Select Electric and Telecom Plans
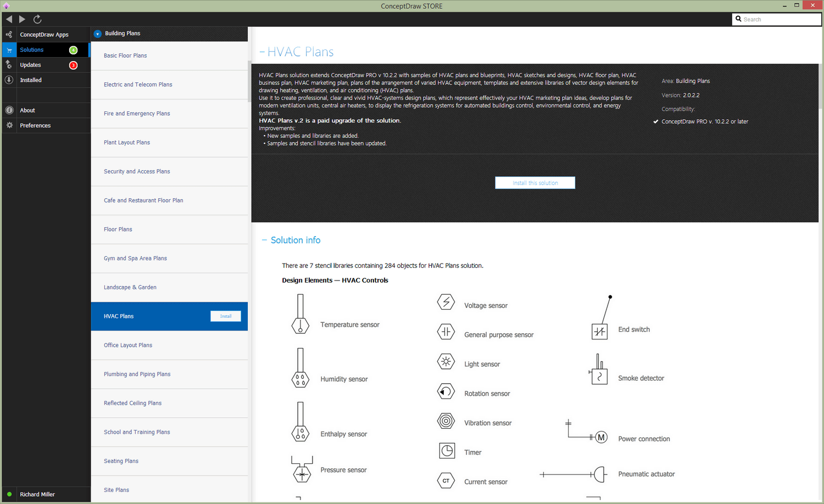824x504 pixels. [169, 85]
